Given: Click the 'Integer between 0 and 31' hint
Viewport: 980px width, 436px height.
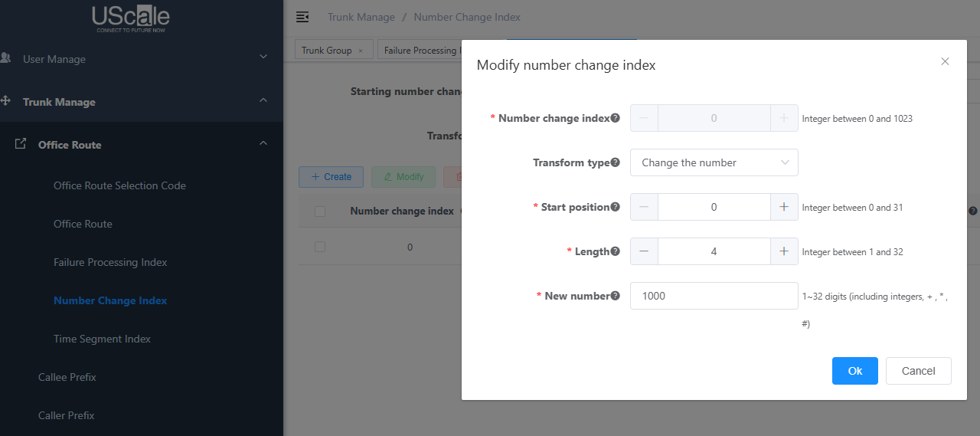Looking at the screenshot, I should pyautogui.click(x=852, y=208).
